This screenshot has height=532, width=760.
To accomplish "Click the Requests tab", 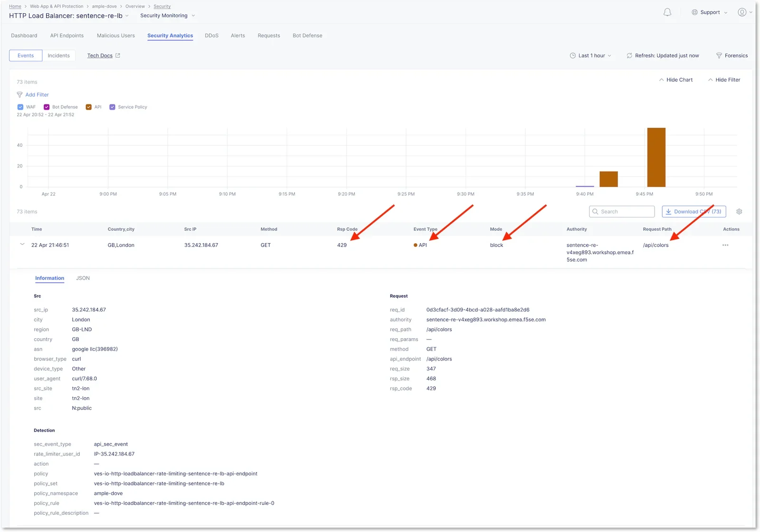I will coord(269,36).
